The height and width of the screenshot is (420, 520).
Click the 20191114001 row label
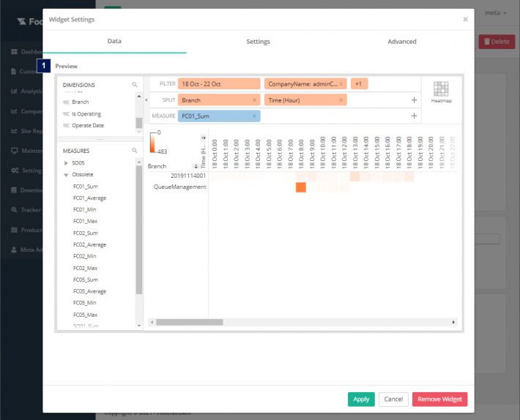[x=188, y=176]
